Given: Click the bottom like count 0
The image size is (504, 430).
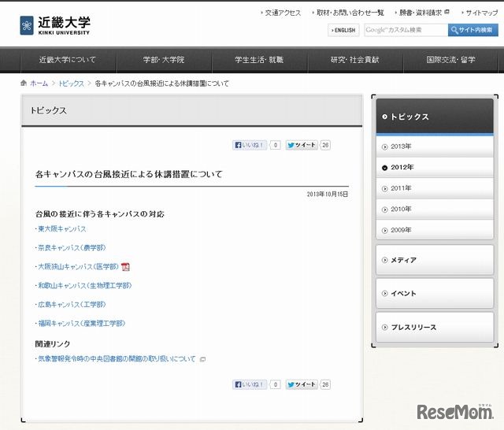Looking at the screenshot, I should (276, 384).
